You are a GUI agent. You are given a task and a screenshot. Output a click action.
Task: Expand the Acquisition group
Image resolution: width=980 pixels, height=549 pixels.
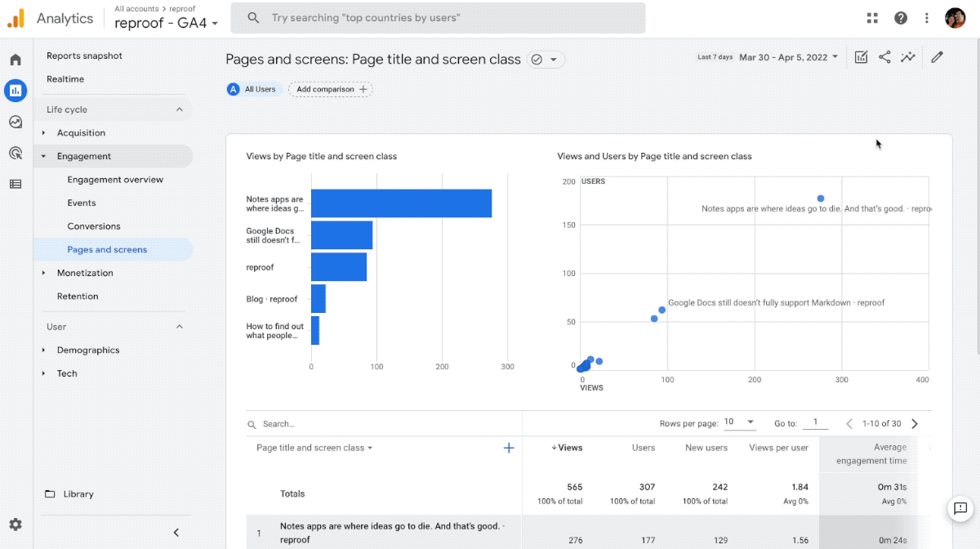[x=44, y=133]
